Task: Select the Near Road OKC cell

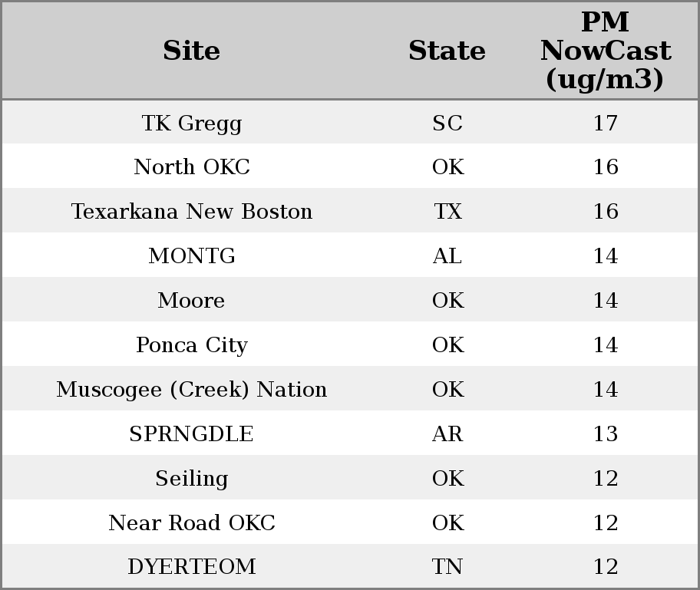Action: (x=192, y=523)
